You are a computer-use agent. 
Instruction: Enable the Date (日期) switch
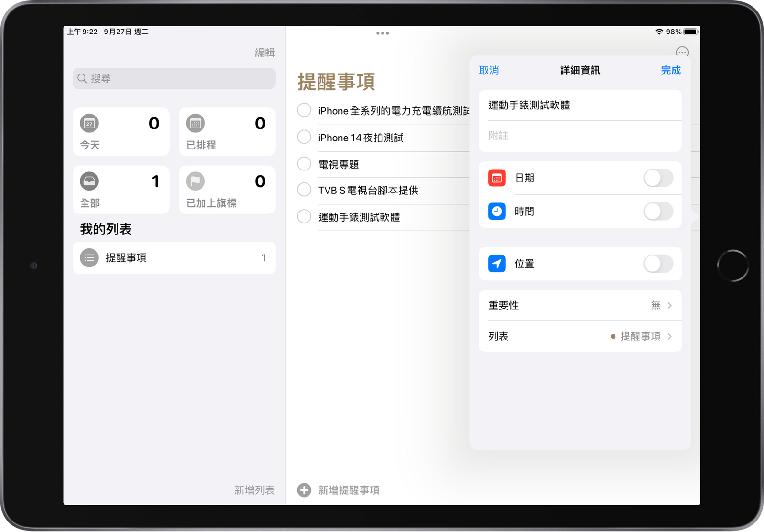coord(658,178)
